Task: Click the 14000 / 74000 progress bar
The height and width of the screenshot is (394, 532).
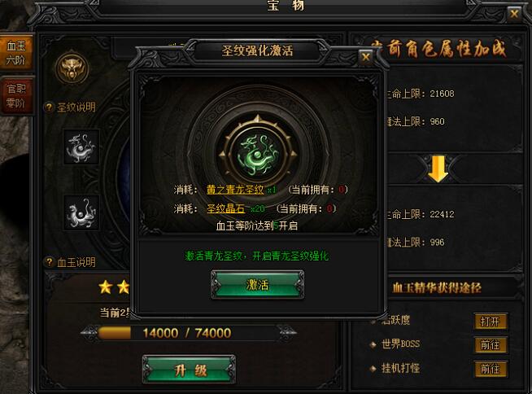Action: [x=189, y=333]
